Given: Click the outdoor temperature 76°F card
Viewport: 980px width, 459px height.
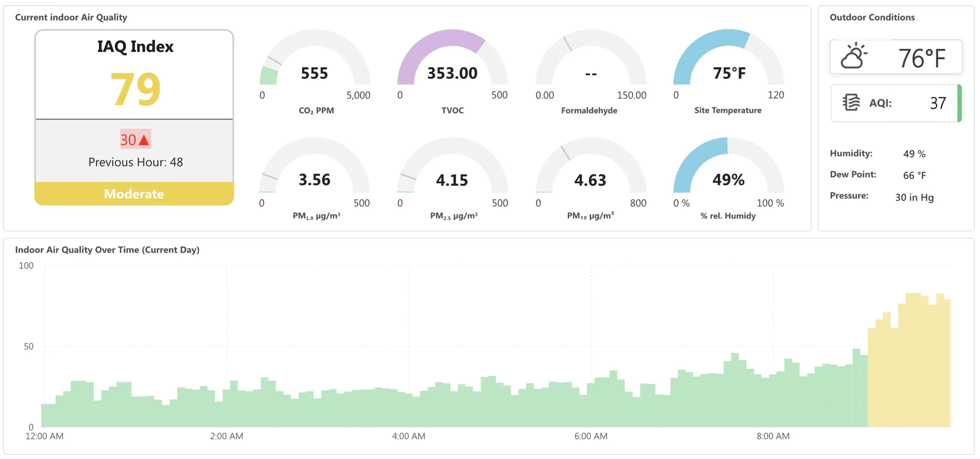Looking at the screenshot, I should (x=896, y=57).
